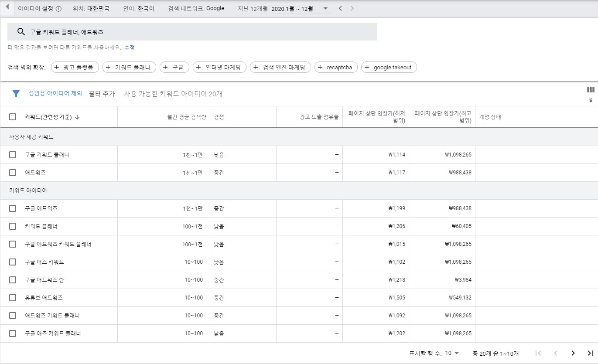598x364 pixels.
Task: Open rows-per-page dropdown showing 10
Action: coord(452,353)
